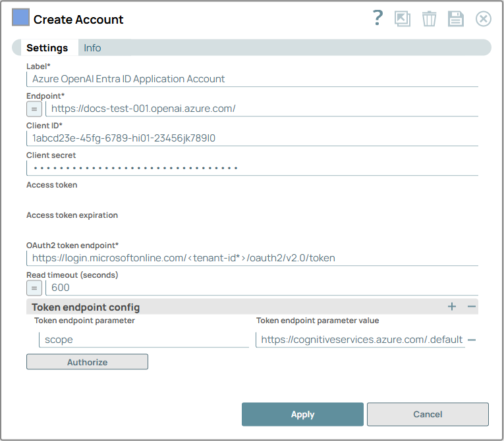Viewport: 504px width, 441px height.
Task: Click the Apply button
Action: (x=302, y=414)
